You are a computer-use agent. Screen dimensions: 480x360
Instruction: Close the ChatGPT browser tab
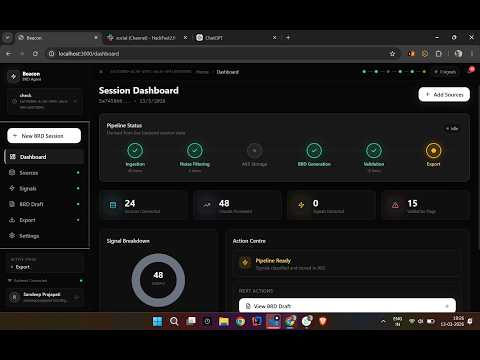[274, 38]
